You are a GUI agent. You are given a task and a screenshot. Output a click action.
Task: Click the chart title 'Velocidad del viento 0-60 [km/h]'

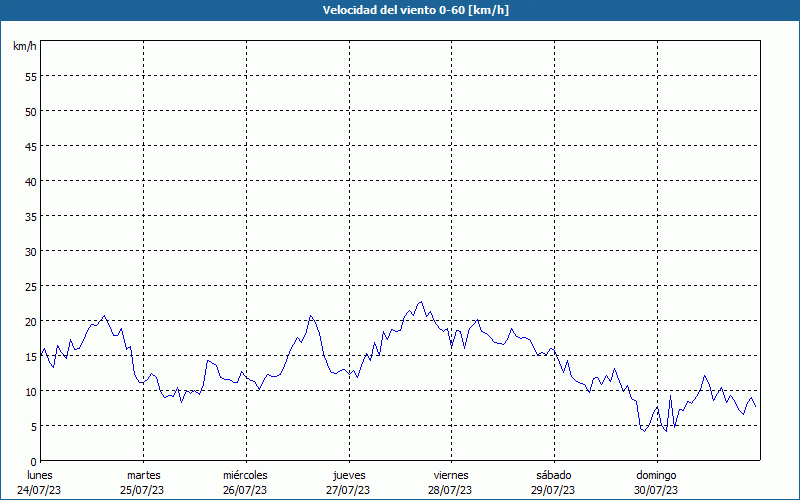pyautogui.click(x=415, y=10)
